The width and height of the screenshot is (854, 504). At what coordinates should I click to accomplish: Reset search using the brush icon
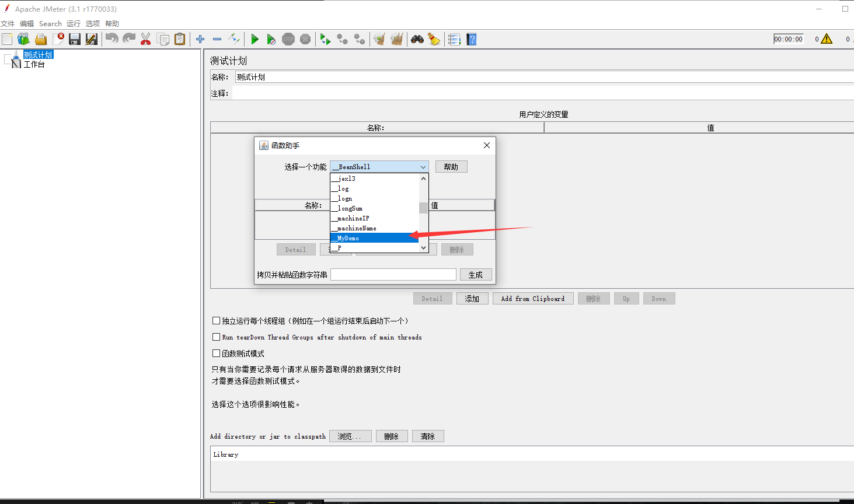click(434, 39)
